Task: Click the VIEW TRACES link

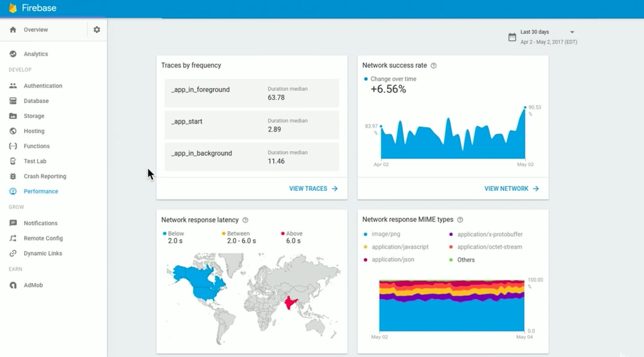Action: click(308, 189)
